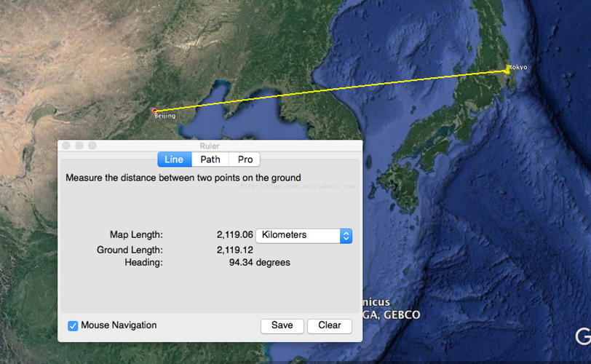The image size is (591, 364).
Task: Switch to the Line tab
Action: coord(175,159)
